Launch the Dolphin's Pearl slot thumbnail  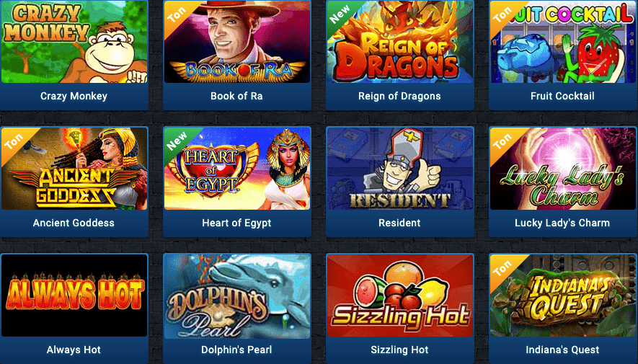(236, 296)
